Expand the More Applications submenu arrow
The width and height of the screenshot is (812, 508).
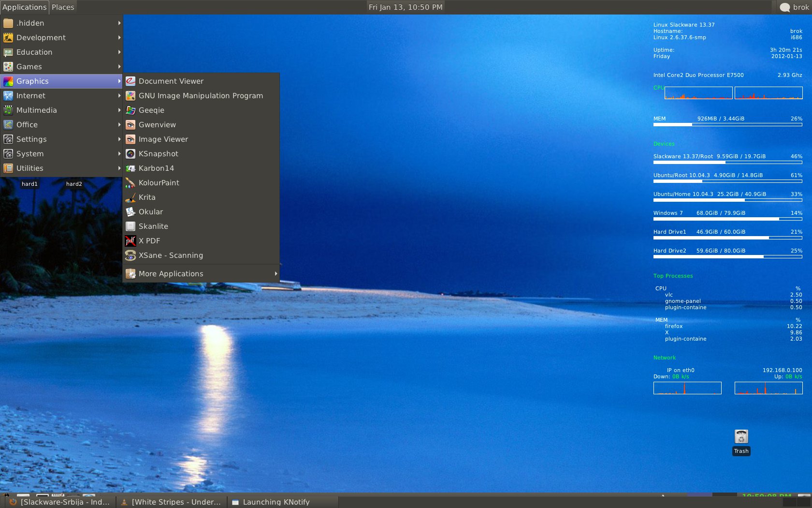coord(276,274)
